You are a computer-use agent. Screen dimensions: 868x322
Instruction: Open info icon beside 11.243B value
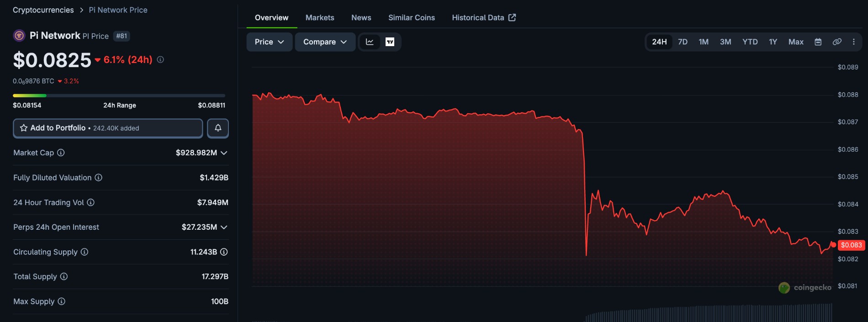point(224,252)
